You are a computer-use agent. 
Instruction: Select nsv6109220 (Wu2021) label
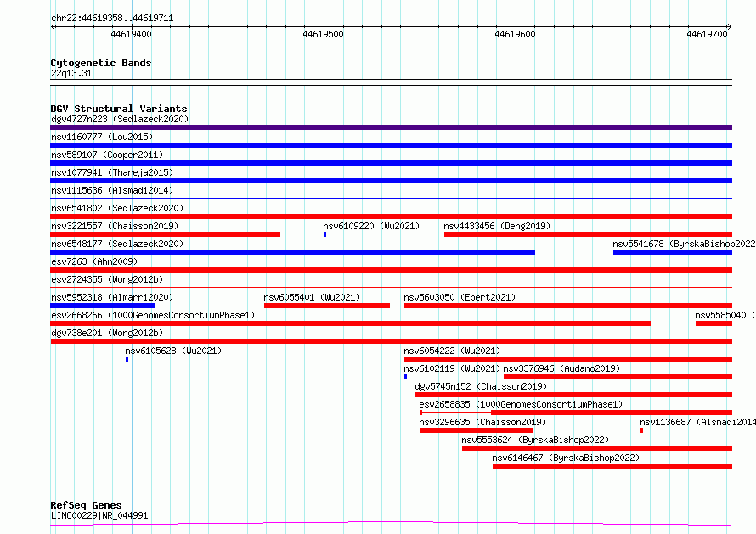(x=371, y=226)
